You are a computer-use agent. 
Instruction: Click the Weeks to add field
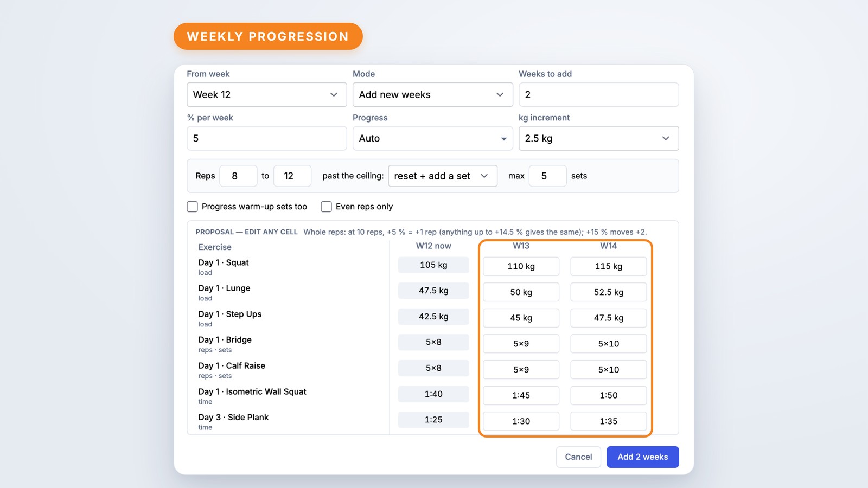pyautogui.click(x=598, y=94)
